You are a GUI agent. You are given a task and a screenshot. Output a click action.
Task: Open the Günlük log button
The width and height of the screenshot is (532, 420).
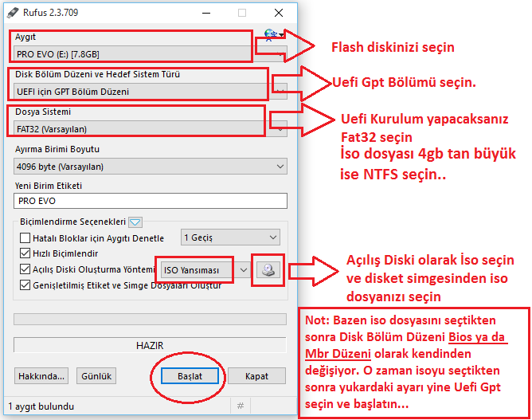pos(96,376)
